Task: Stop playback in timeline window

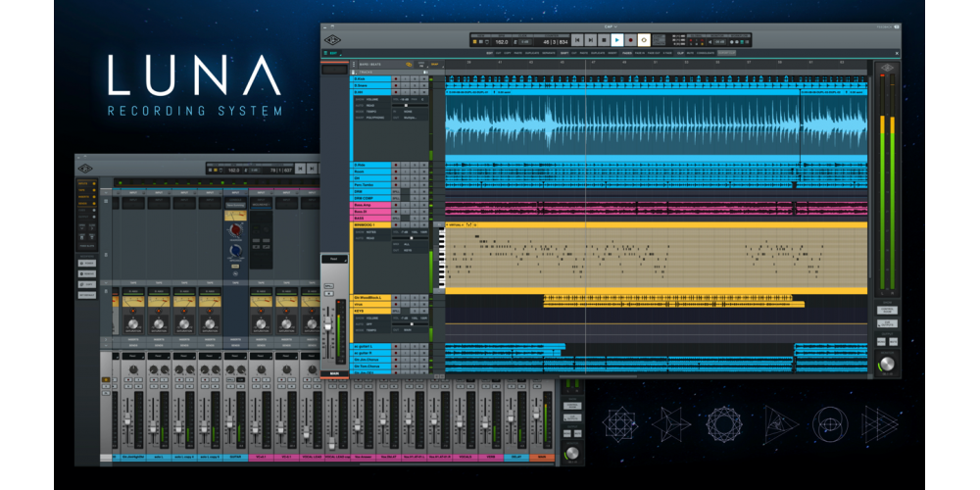Action: (604, 40)
